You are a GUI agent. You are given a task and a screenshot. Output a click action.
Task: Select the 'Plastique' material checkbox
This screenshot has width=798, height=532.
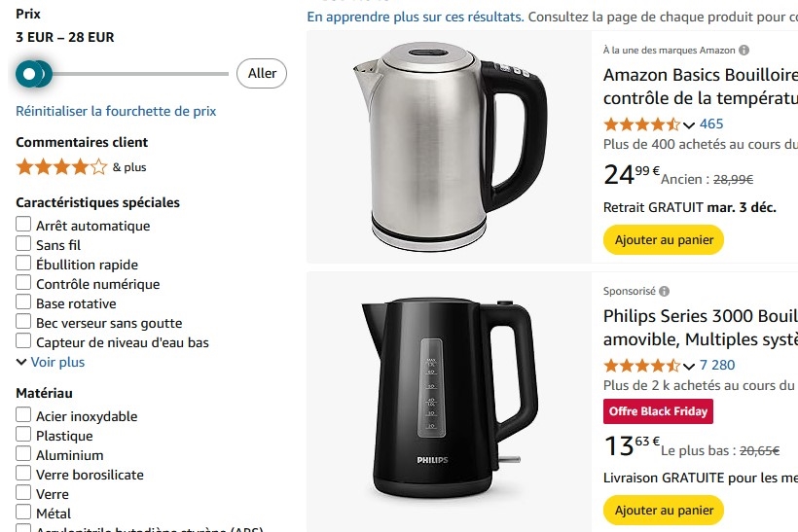pos(24,435)
